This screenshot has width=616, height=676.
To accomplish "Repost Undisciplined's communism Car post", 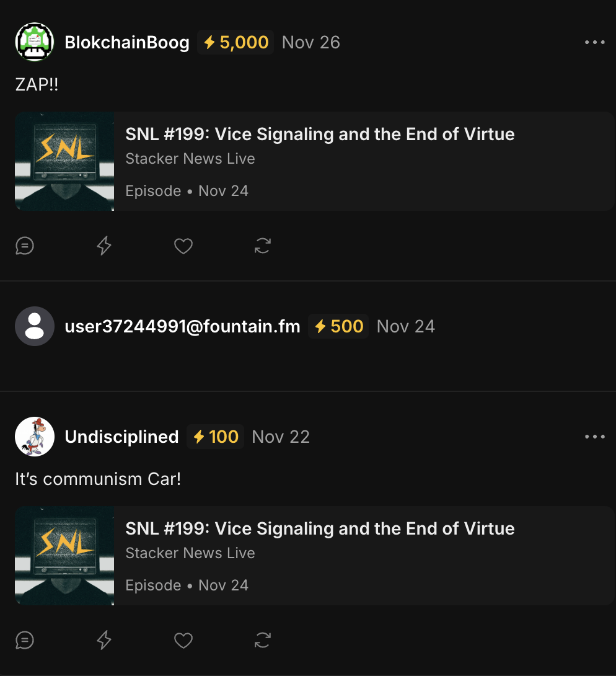I will point(263,640).
